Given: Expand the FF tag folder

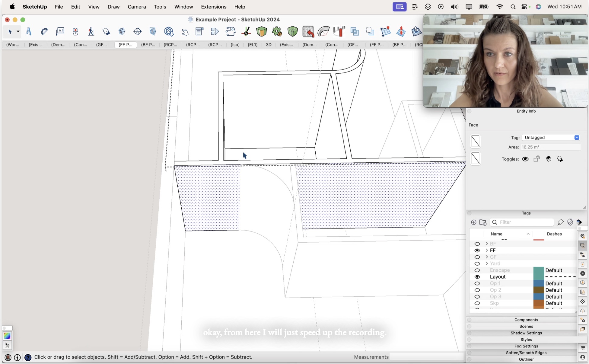Looking at the screenshot, I should click(486, 251).
